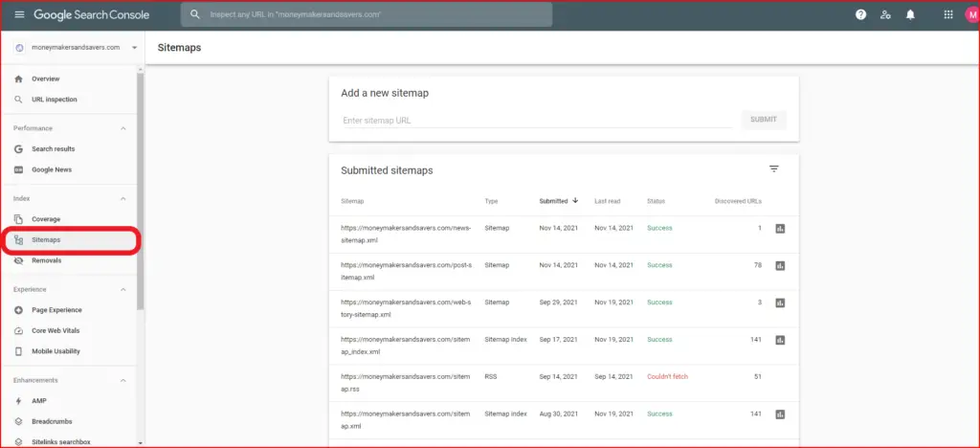The height and width of the screenshot is (448, 980).
Task: Click discovered URLs value 78
Action: click(758, 265)
